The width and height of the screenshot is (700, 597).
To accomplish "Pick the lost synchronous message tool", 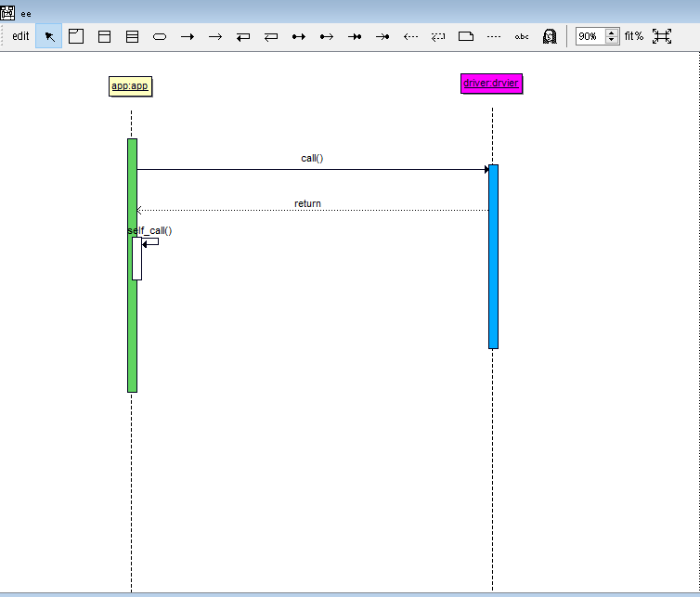I will [355, 36].
